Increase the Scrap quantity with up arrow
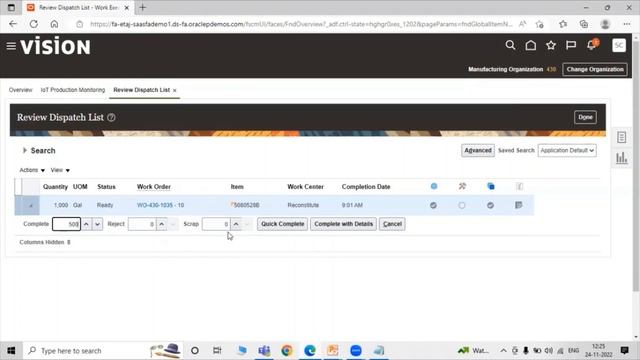640x360 pixels. click(236, 224)
